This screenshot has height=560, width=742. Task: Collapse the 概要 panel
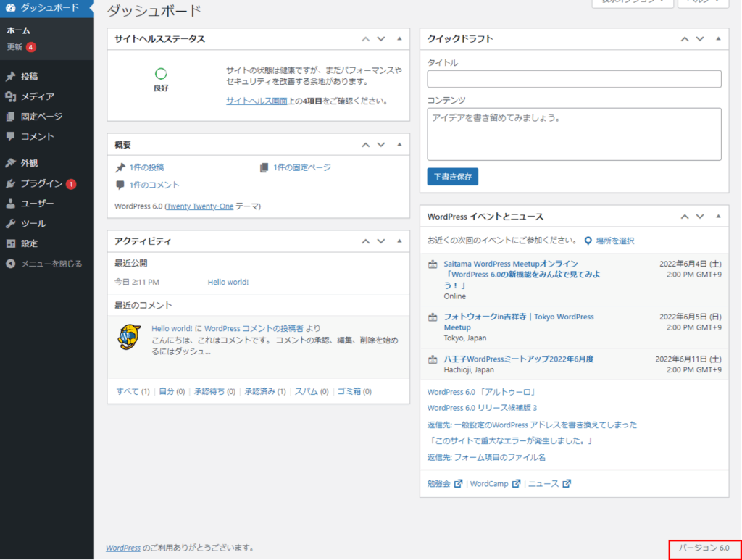click(x=399, y=145)
